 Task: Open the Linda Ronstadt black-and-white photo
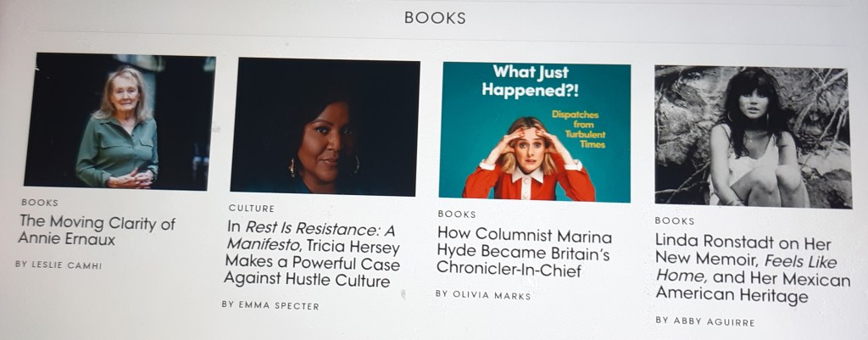point(753,137)
